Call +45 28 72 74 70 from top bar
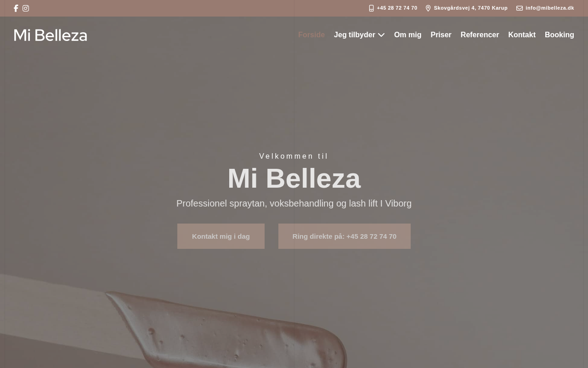588x368 pixels. click(x=397, y=8)
